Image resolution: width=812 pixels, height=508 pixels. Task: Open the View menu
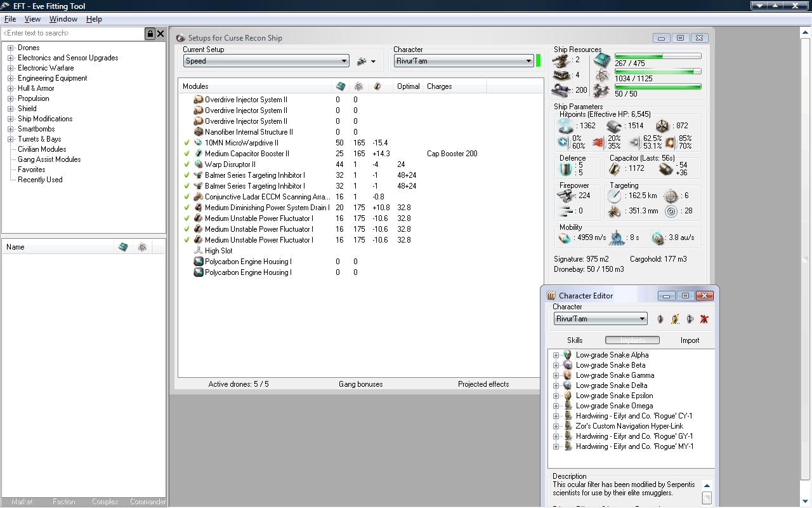tap(32, 19)
